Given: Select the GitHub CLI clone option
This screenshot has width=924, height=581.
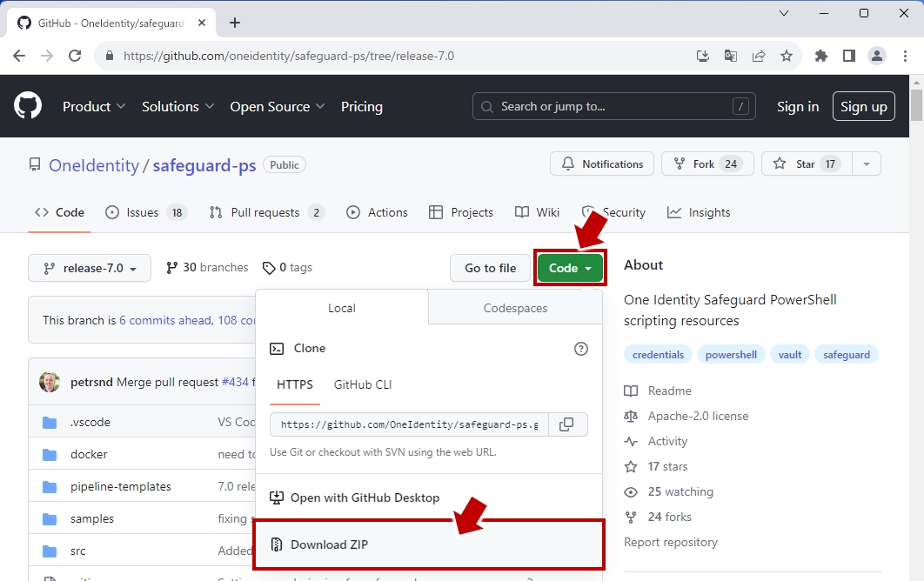Looking at the screenshot, I should pos(363,384).
